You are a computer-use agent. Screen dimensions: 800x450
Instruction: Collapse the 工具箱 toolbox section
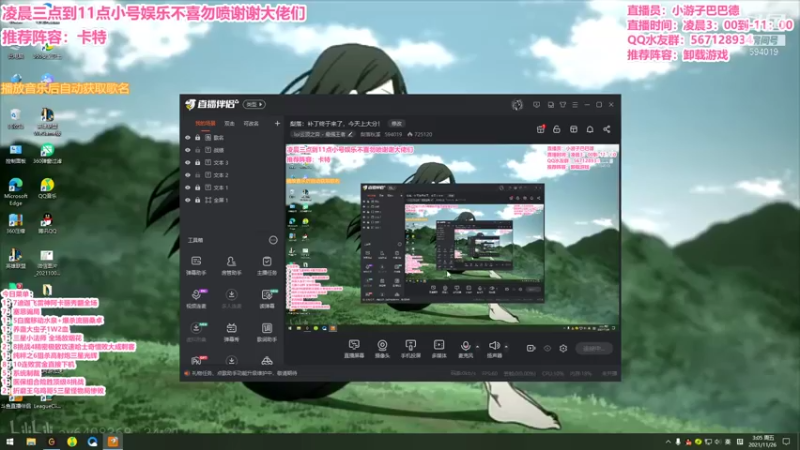click(x=273, y=240)
